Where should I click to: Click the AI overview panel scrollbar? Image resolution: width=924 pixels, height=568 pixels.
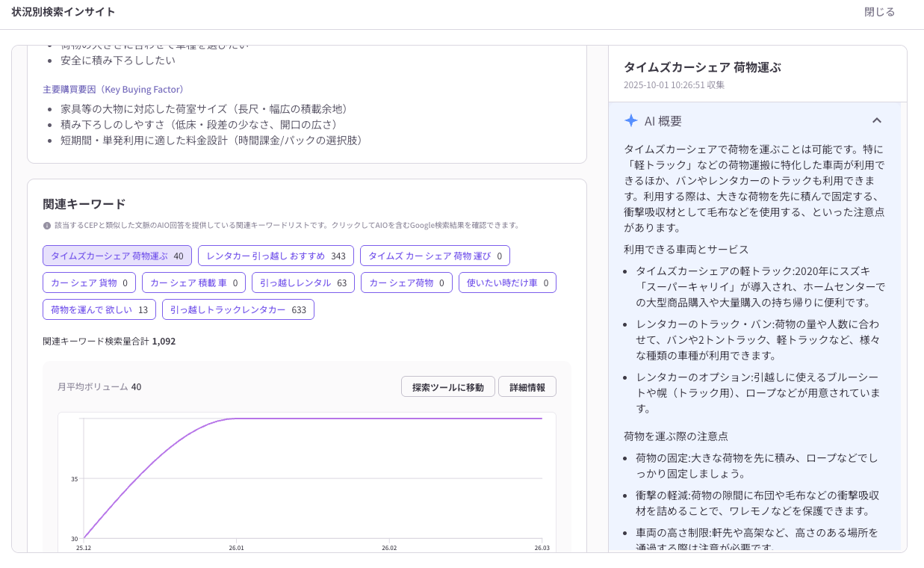pos(904,327)
